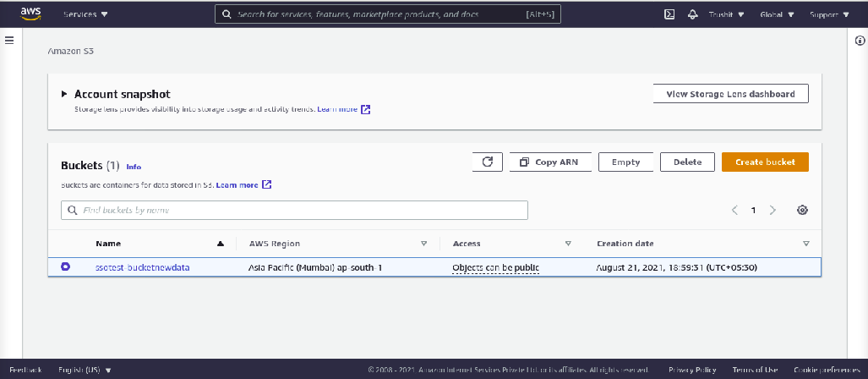
Task: Click the Copy ARN button
Action: (x=550, y=162)
